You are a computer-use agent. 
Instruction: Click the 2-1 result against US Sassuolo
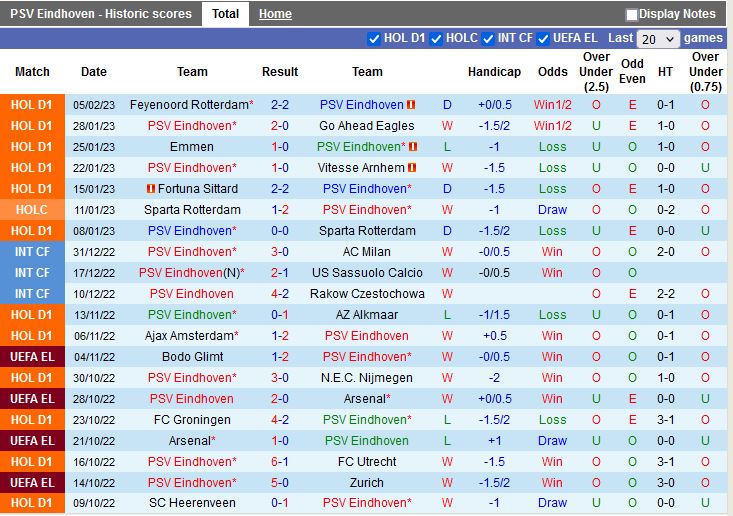(x=280, y=273)
